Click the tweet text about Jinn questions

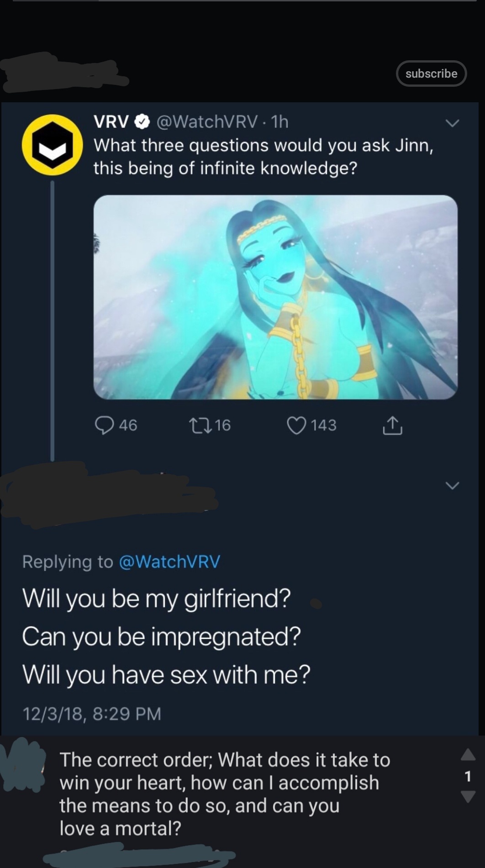tap(263, 157)
